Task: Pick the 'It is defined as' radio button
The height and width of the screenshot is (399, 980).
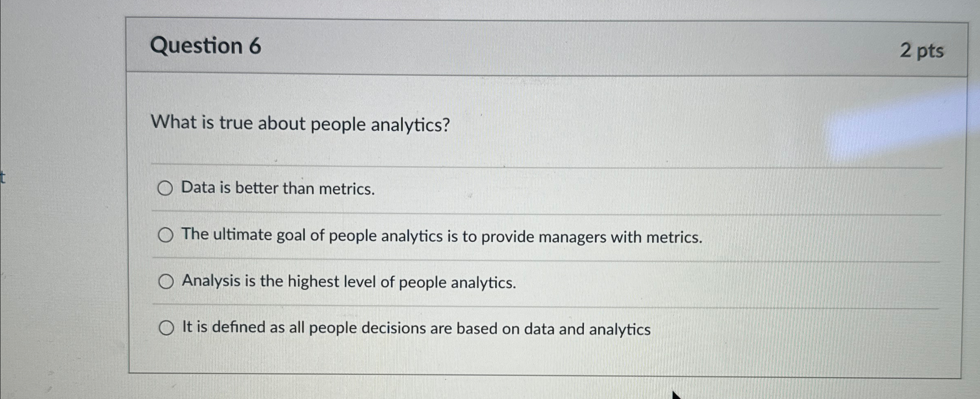Action: (166, 328)
